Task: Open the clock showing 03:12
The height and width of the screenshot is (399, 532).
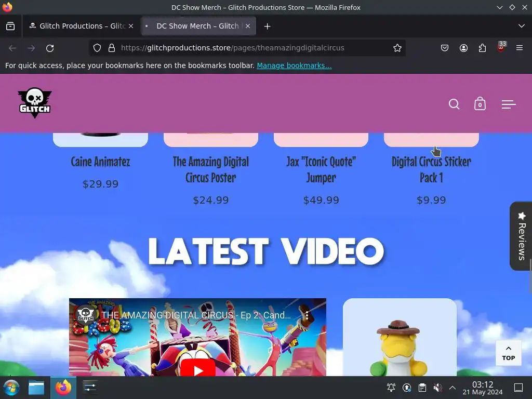Action: tap(483, 388)
